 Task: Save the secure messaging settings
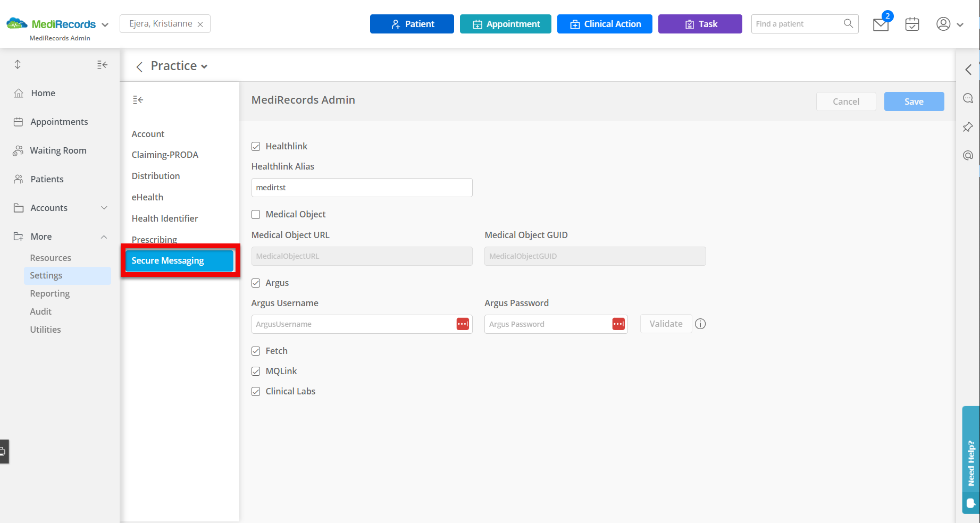[914, 102]
